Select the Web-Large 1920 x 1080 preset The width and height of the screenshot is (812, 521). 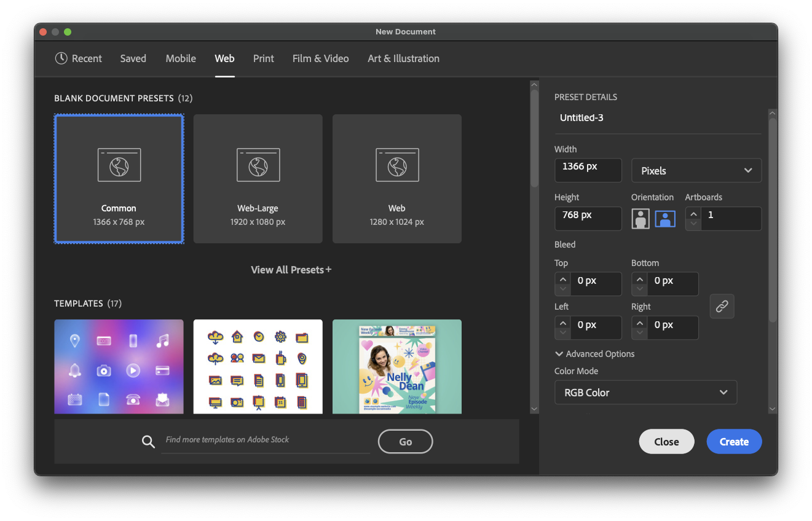258,179
